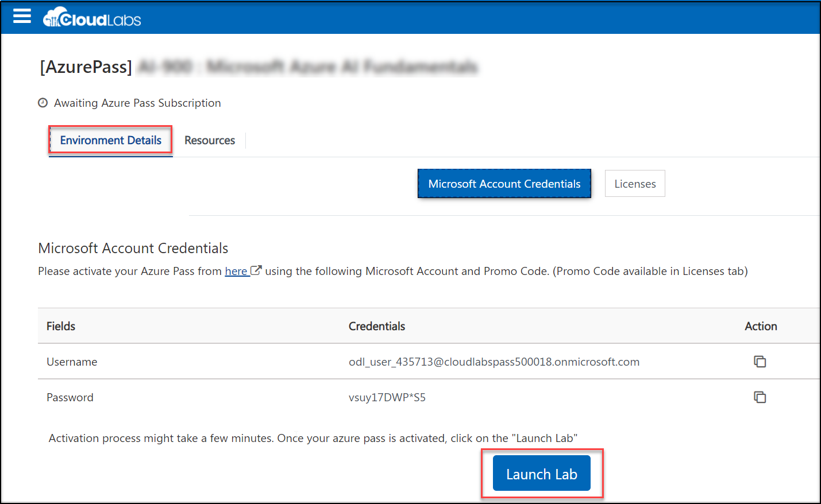
Task: Launch the lab with Launch Lab button
Action: (542, 474)
